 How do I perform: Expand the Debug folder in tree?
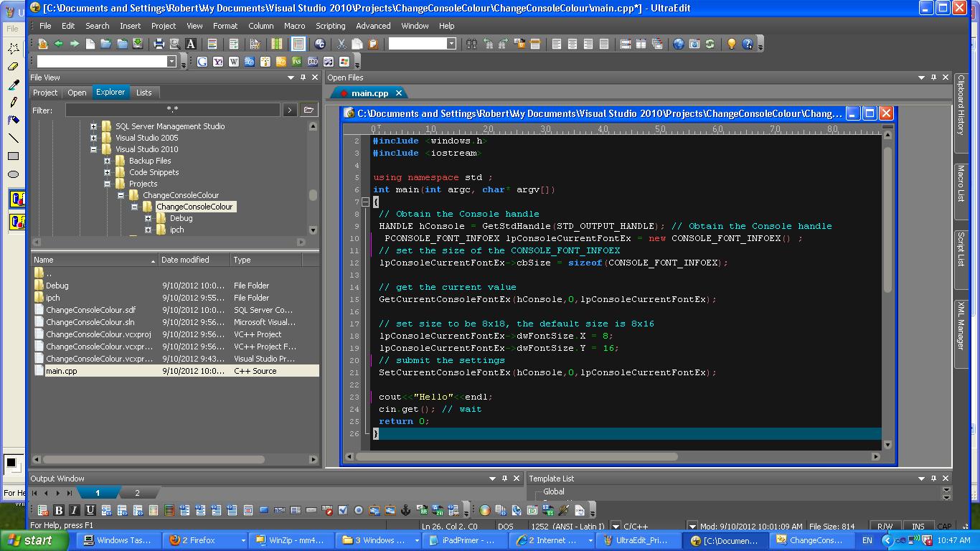click(x=148, y=218)
